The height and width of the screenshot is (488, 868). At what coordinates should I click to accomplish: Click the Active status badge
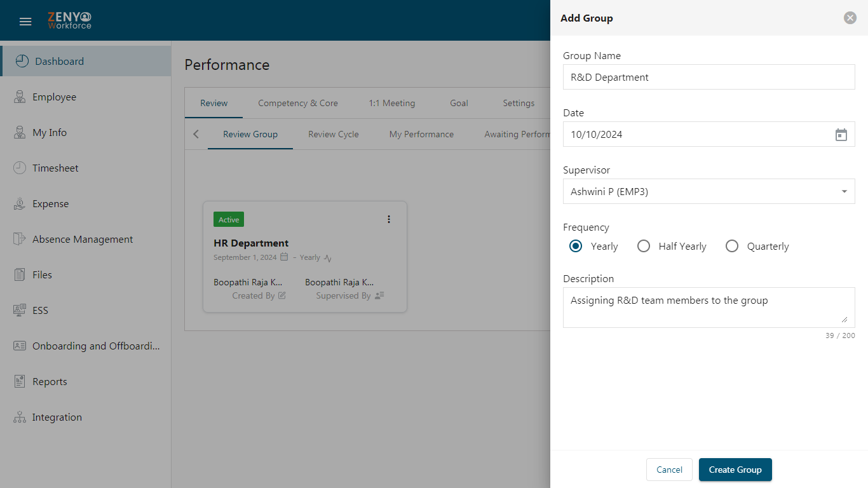click(x=229, y=220)
